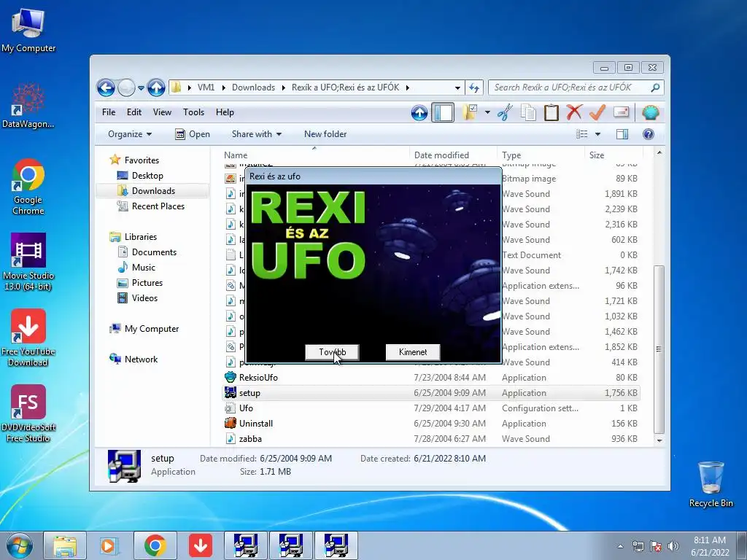Open the File menu
The image size is (747, 560).
point(109,112)
